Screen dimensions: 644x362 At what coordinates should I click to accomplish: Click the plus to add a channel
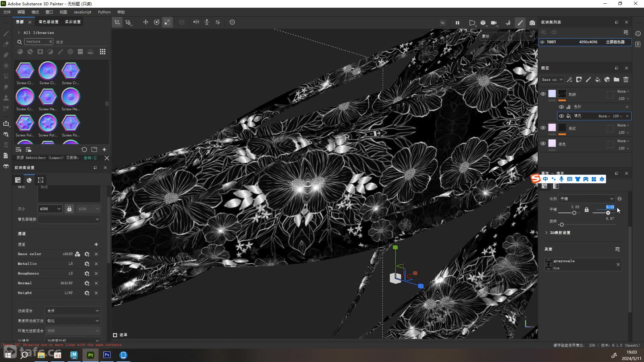coord(96,244)
